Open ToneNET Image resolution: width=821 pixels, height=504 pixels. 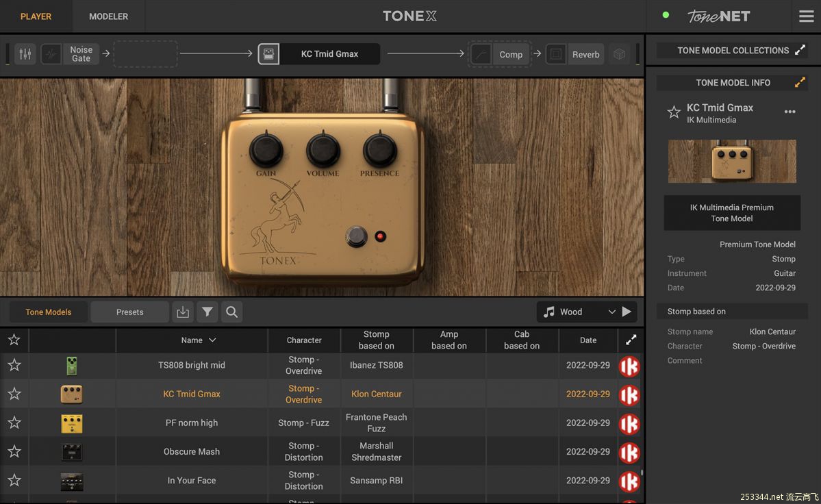click(719, 16)
